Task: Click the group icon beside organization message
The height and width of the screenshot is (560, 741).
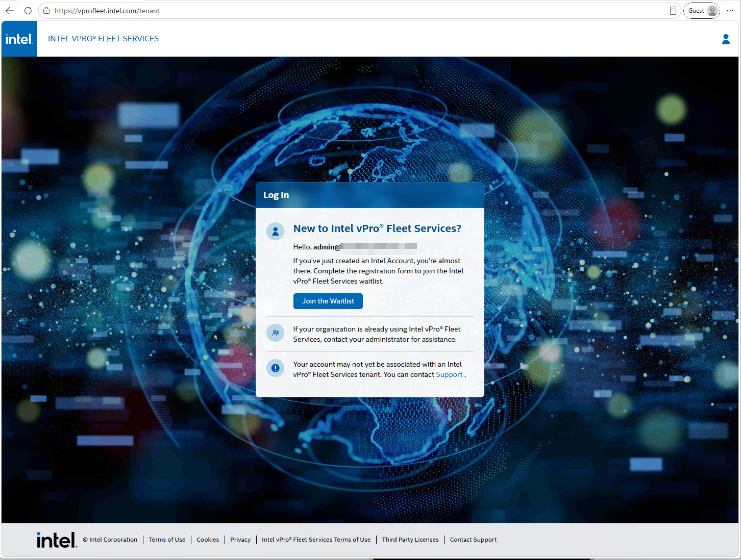Action: [275, 333]
